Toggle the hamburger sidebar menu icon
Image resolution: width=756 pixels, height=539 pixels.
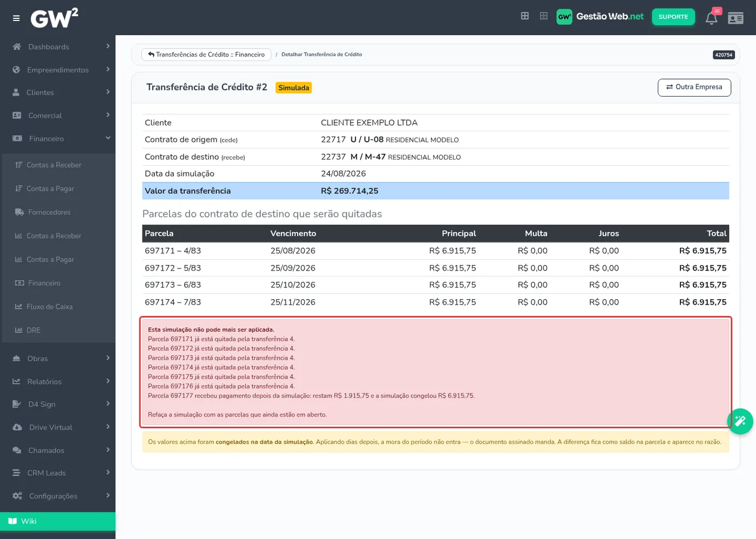(x=16, y=18)
